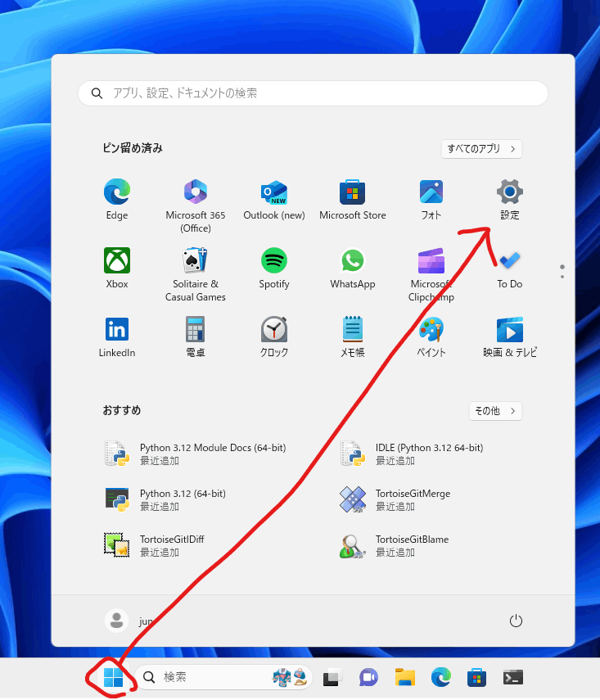Image resolution: width=600 pixels, height=700 pixels.
Task: Open Microsoft Clipchamp
Action: point(431,274)
